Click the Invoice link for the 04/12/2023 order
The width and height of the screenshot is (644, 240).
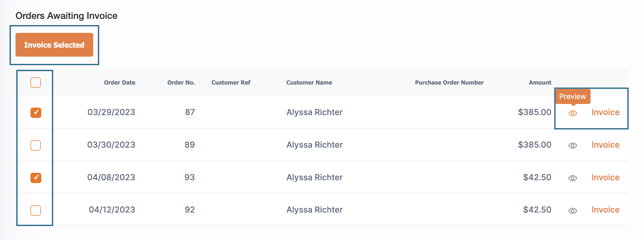pyautogui.click(x=606, y=210)
